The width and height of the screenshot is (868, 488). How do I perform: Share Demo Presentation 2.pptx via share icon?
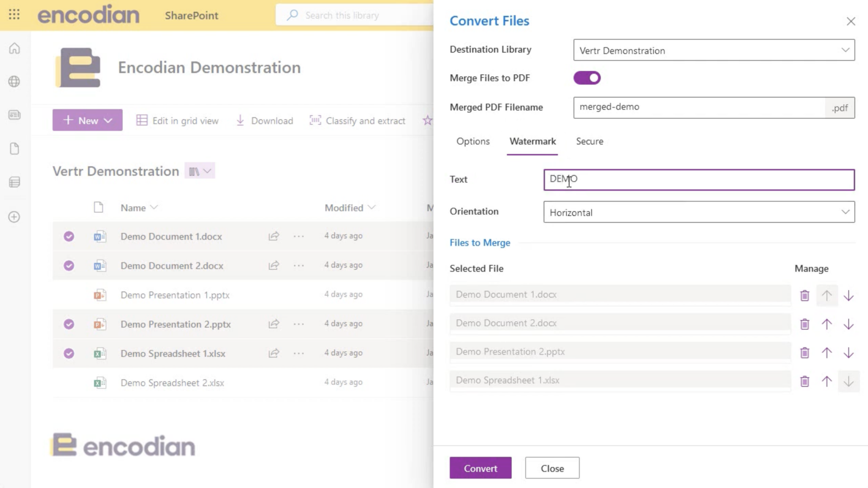pos(274,324)
